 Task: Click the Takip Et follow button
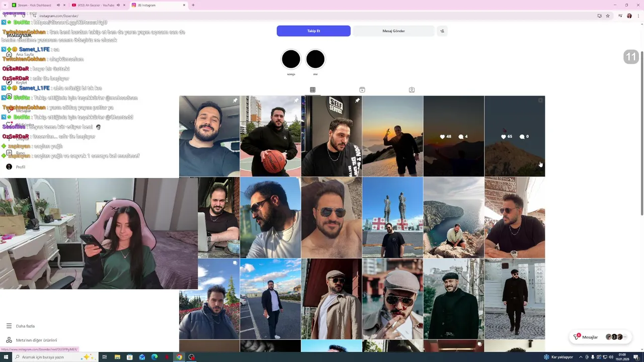[x=313, y=31]
